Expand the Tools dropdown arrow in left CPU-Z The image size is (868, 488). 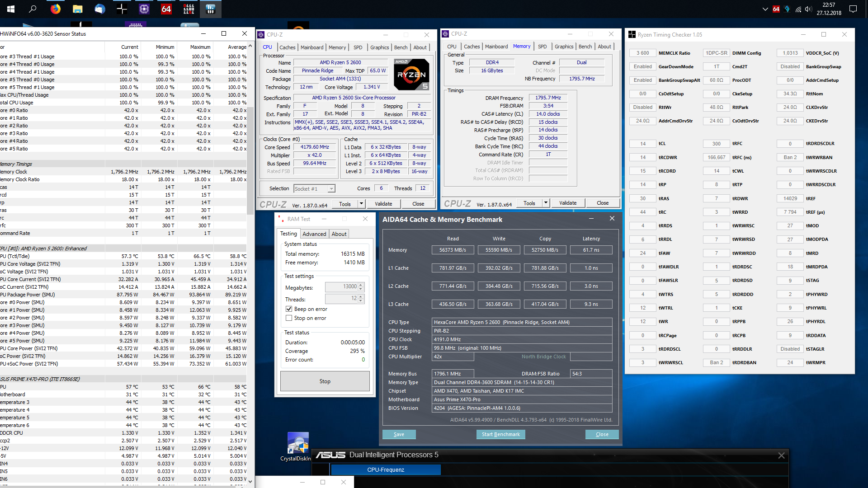tap(361, 204)
